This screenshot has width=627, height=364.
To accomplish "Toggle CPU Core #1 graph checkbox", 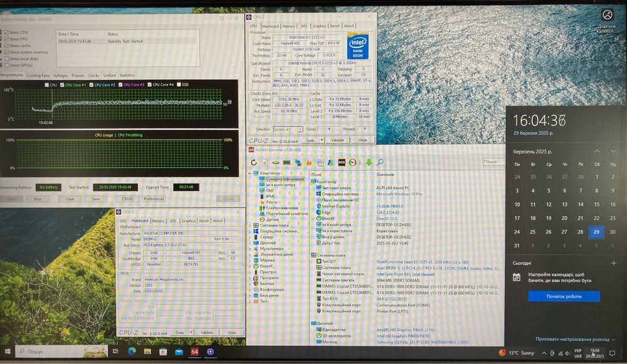I will 62,85.
